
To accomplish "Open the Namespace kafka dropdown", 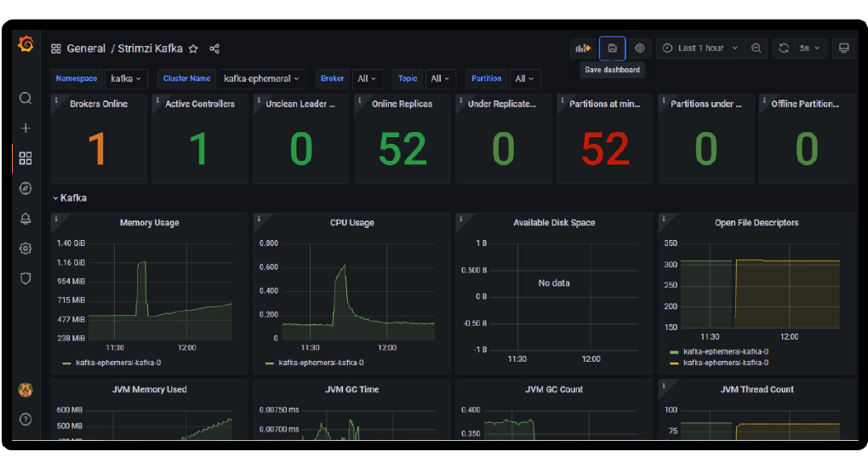I will click(128, 78).
